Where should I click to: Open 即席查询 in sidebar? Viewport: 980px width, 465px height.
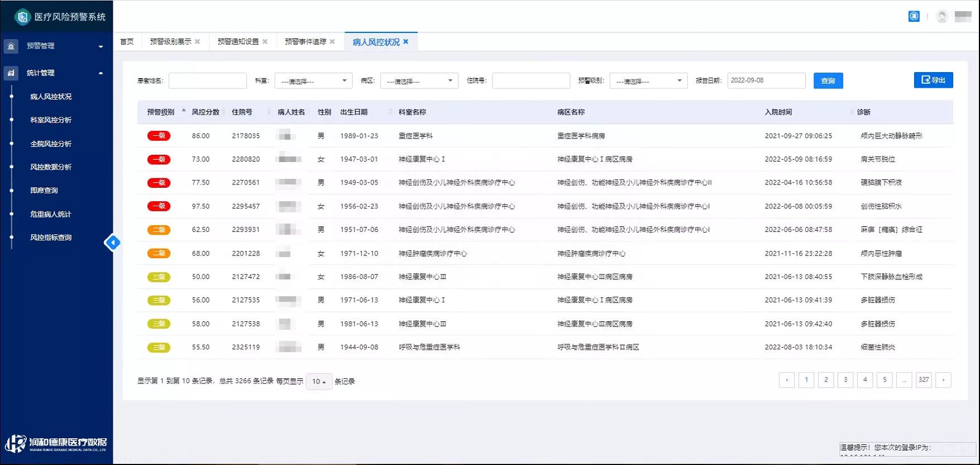point(44,191)
